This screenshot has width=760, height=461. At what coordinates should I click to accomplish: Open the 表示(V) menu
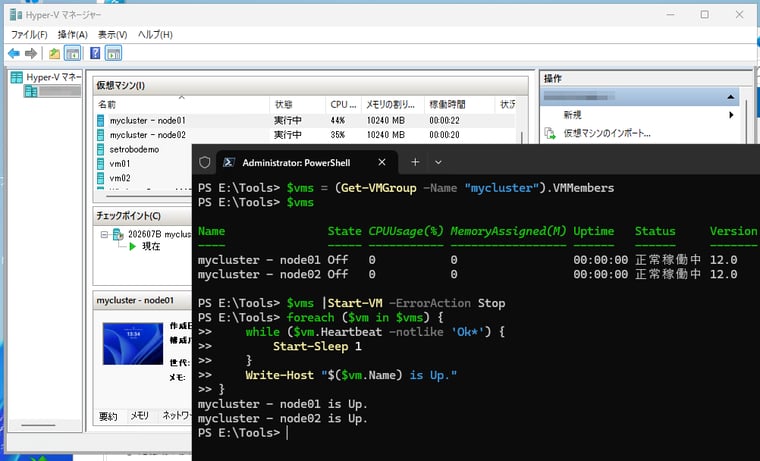point(112,34)
